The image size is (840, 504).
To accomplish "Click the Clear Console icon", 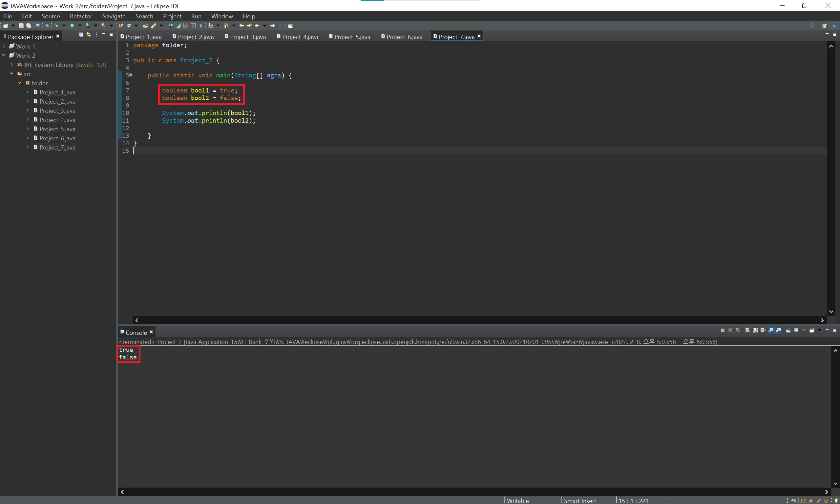I will [747, 330].
